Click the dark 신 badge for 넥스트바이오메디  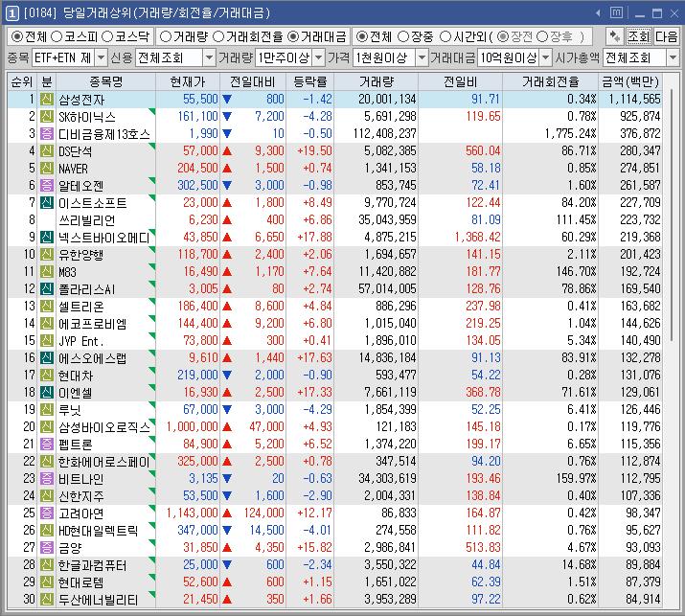47,238
